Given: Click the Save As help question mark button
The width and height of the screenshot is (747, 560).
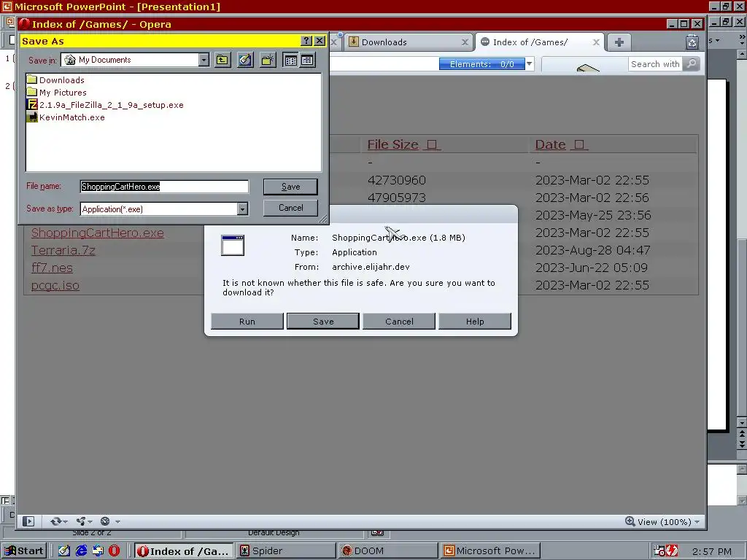Looking at the screenshot, I should (307, 41).
